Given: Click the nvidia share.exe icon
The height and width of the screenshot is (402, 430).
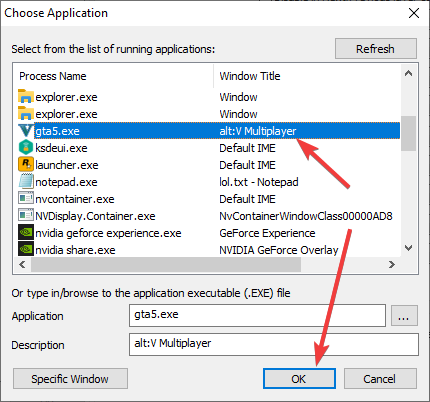Looking at the screenshot, I should point(26,250).
